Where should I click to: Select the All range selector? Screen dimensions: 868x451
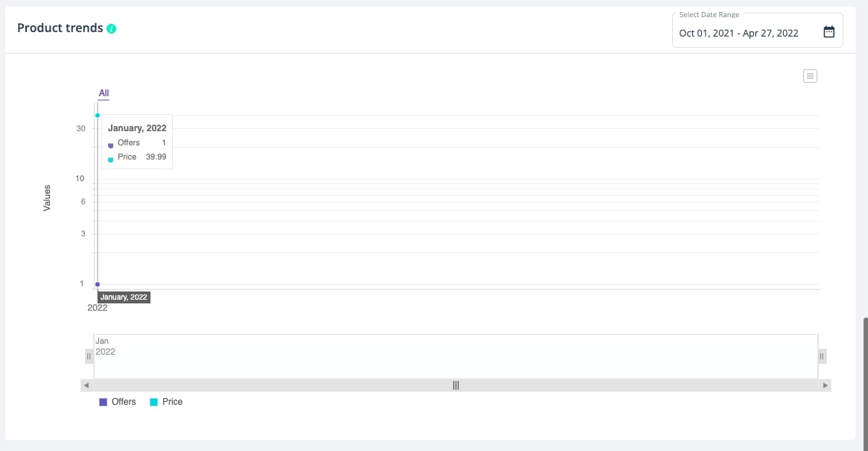point(104,93)
